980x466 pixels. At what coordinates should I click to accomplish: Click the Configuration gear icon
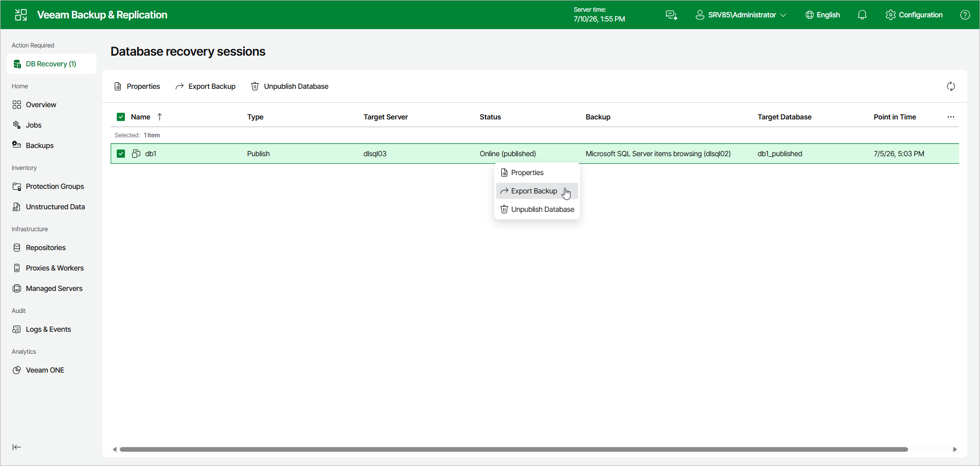pos(891,15)
